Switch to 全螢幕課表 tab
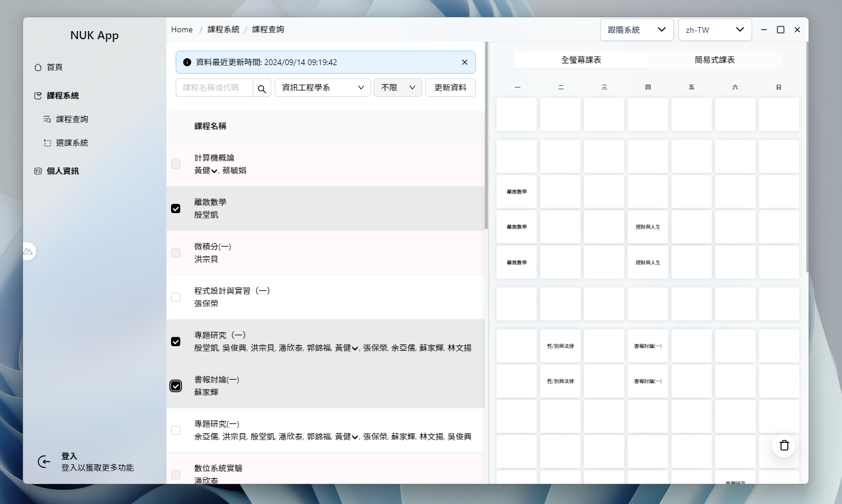Viewport: 842px width, 504px height. [581, 60]
